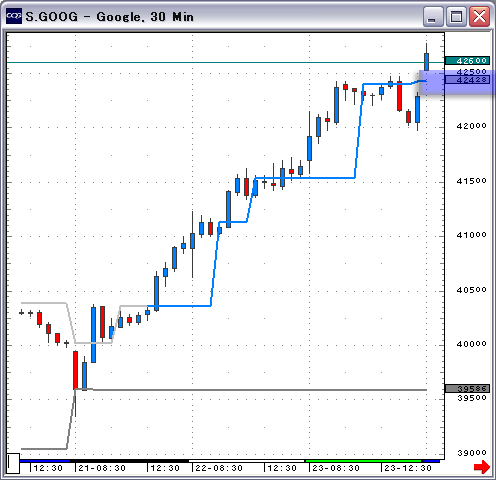
Task: Select the 39586 gray price label
Action: click(468, 389)
